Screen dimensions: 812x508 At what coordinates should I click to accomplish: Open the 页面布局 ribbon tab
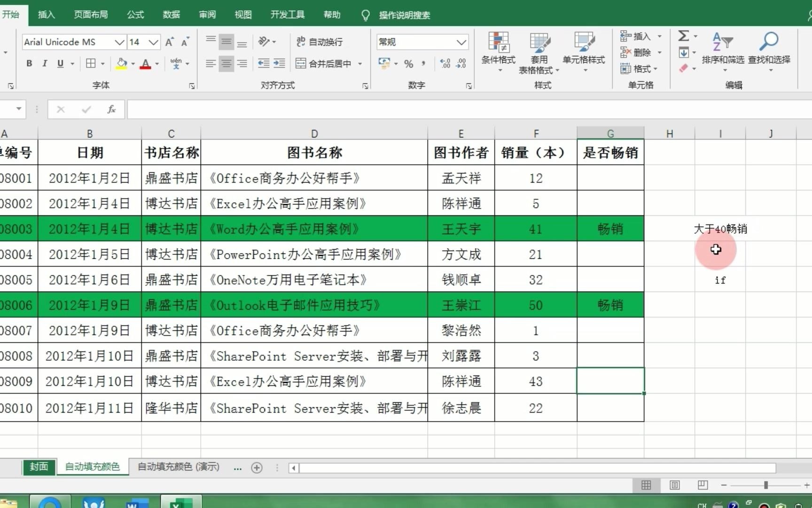91,15
